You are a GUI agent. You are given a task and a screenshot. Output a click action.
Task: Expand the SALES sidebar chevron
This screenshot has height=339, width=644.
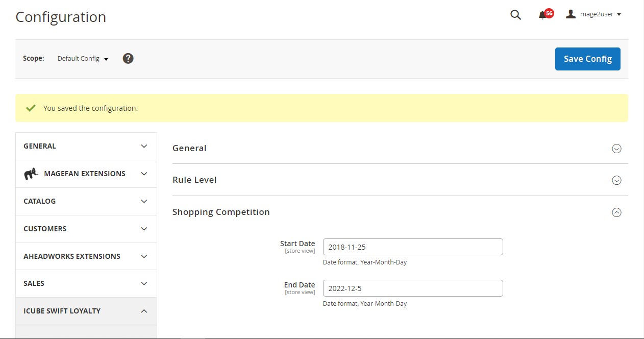click(144, 283)
